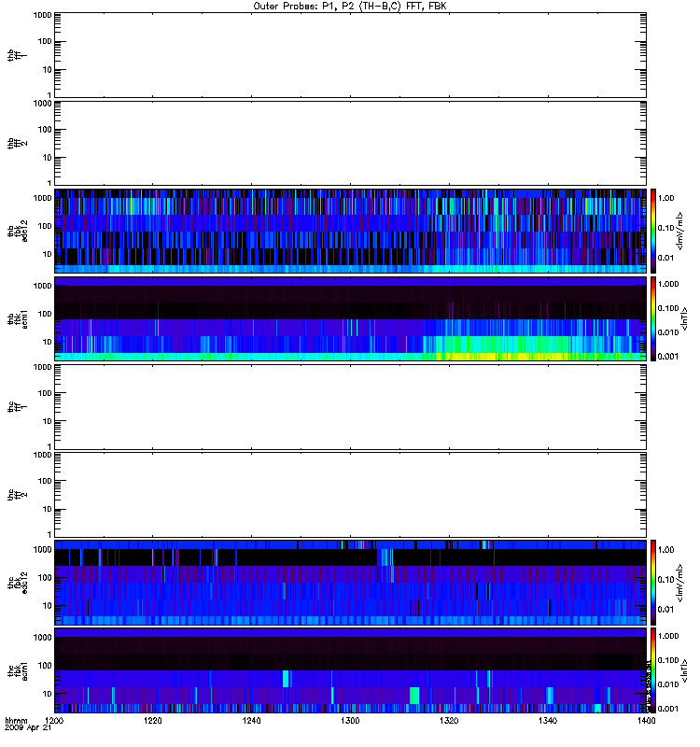Click the <|mV/m|> unit label beside thb edc12 color bar

pos(680,231)
